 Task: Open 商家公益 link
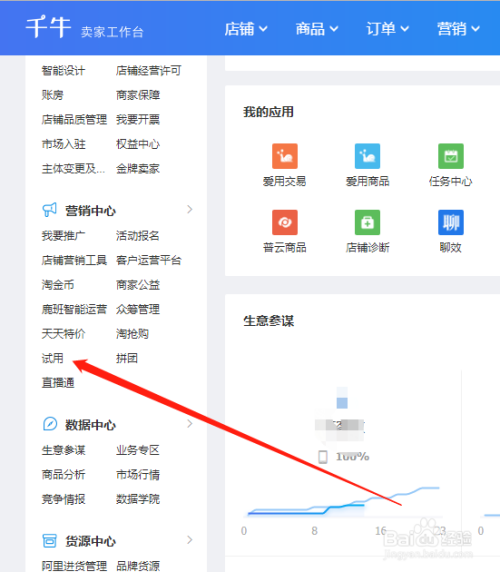click(x=138, y=285)
